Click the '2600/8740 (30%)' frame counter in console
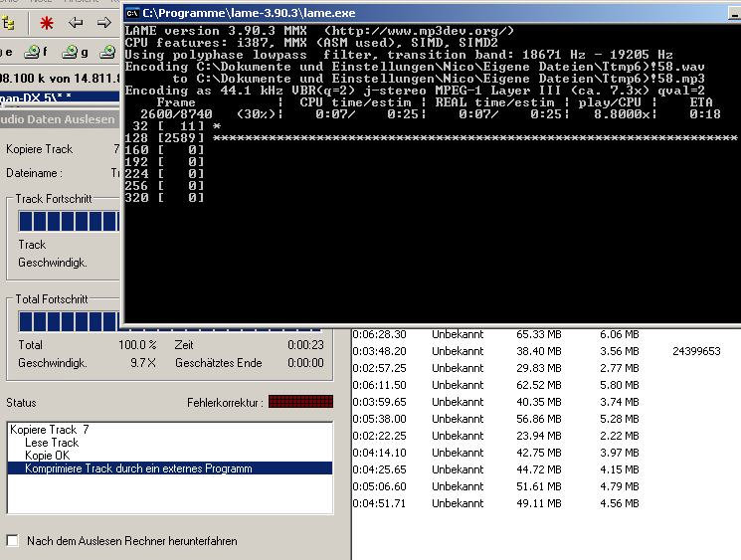Screen dimensions: 741x560 (208, 114)
